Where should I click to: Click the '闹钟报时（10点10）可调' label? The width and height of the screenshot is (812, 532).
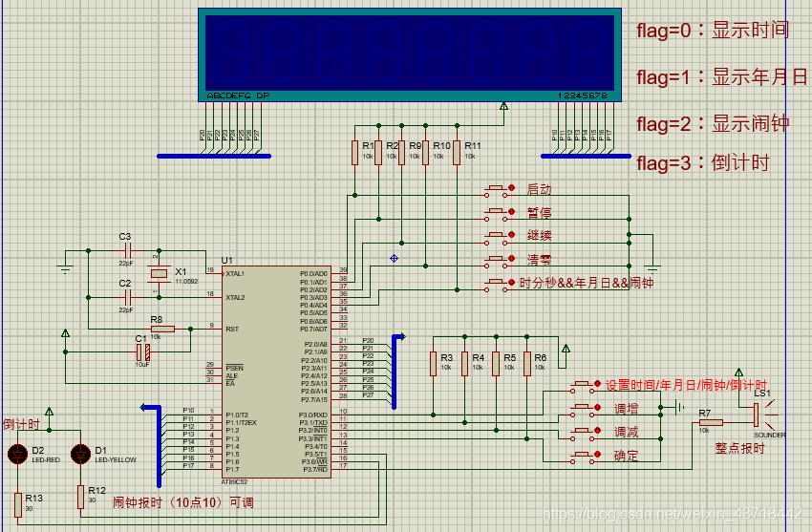pos(183,502)
